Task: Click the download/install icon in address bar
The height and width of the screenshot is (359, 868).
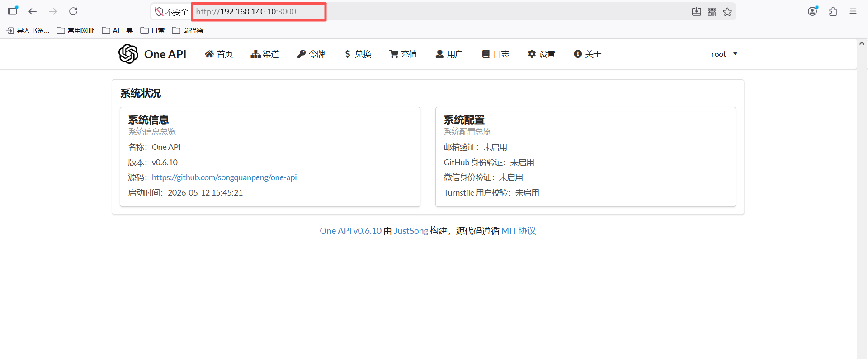Action: 697,12
